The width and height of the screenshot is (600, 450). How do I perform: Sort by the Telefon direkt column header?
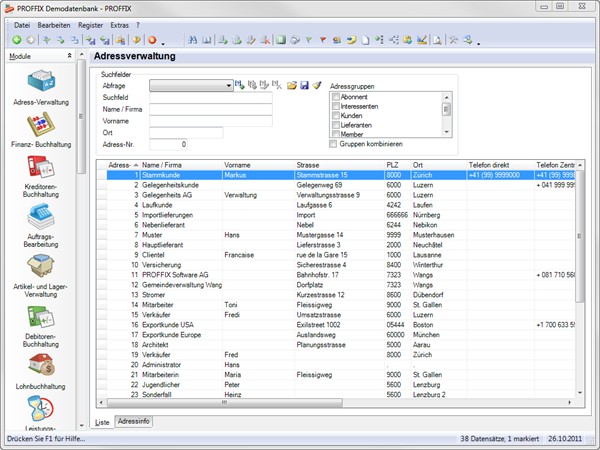click(x=501, y=165)
